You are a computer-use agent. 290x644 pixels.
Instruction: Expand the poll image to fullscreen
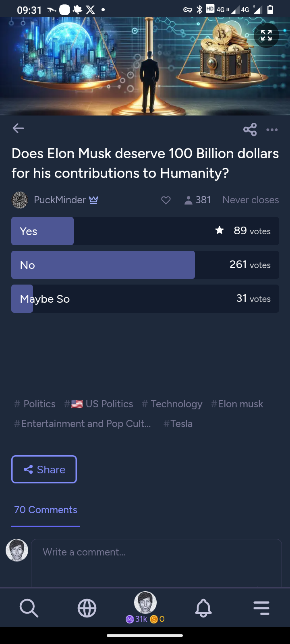click(x=266, y=35)
